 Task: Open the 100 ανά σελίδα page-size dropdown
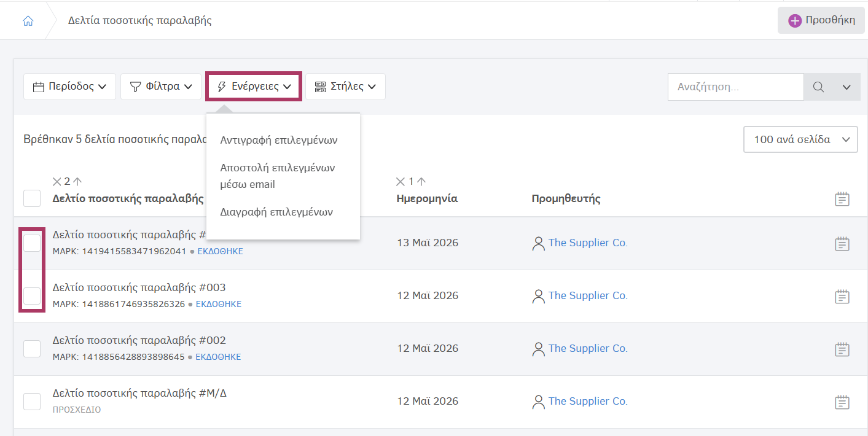coord(800,139)
